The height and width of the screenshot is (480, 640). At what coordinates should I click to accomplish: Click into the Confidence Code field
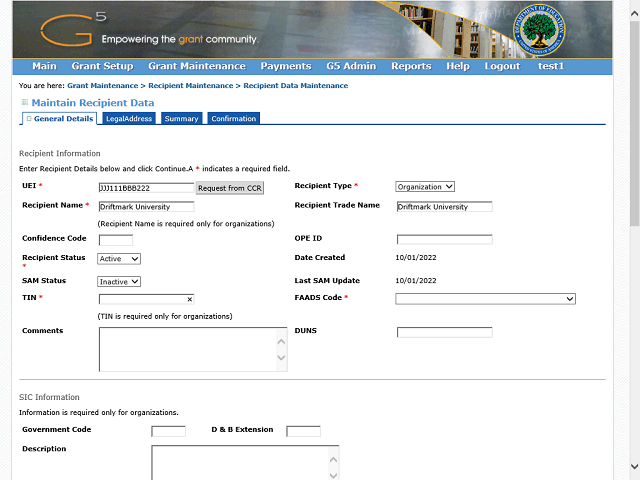pyautogui.click(x=116, y=240)
